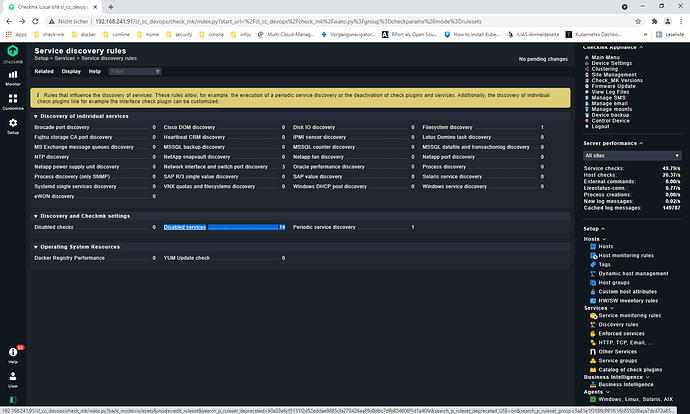Open the Customize menu in sidebar
Image resolution: width=690 pixels, height=414 pixels.
[13, 102]
